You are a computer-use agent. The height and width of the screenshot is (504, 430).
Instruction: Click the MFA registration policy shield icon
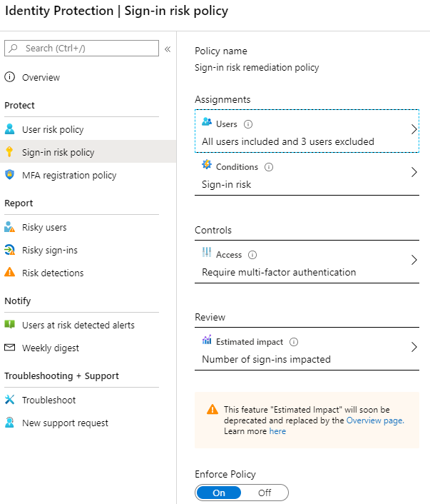click(10, 174)
